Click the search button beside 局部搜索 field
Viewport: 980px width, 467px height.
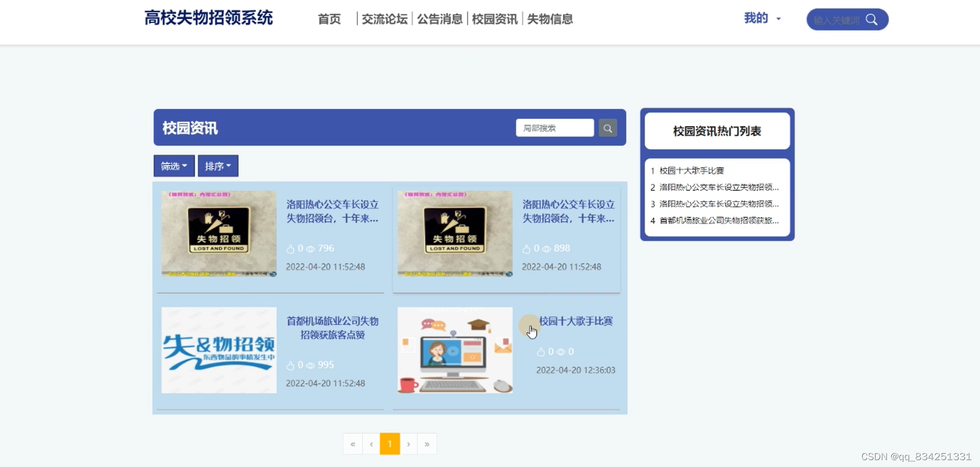click(x=608, y=128)
